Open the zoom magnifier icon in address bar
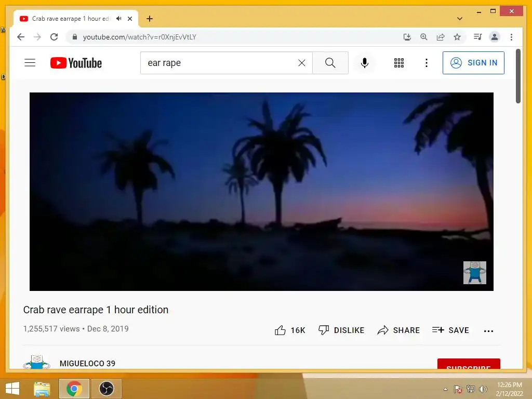 [424, 37]
